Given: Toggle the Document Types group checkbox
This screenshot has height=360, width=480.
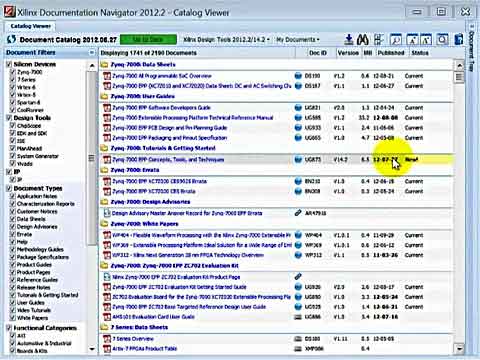Looking at the screenshot, I should pyautogui.click(x=9, y=188).
